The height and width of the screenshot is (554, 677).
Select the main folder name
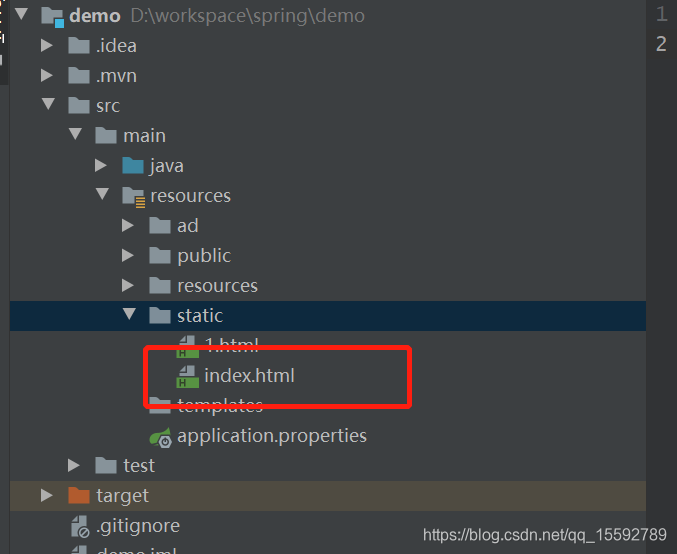click(145, 136)
